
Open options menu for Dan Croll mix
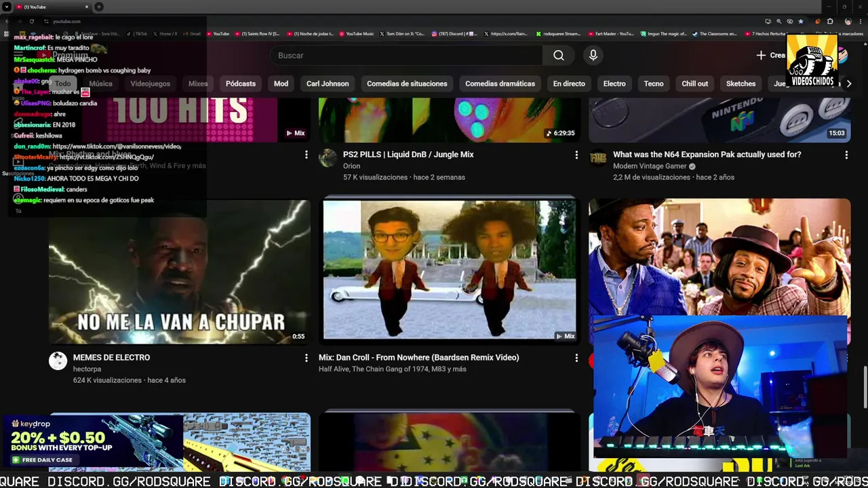(x=576, y=358)
